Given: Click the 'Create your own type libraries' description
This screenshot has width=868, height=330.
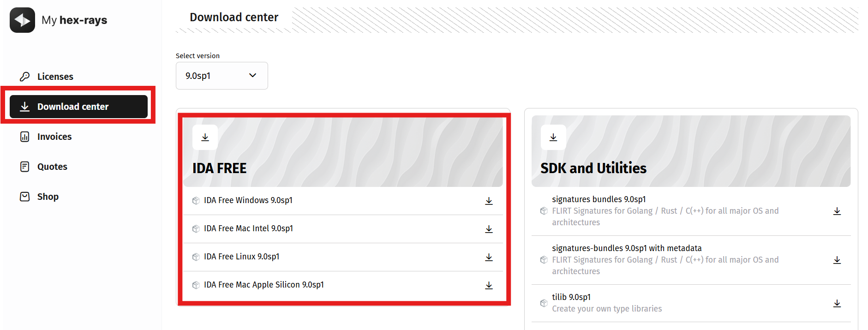Looking at the screenshot, I should pyautogui.click(x=607, y=309).
